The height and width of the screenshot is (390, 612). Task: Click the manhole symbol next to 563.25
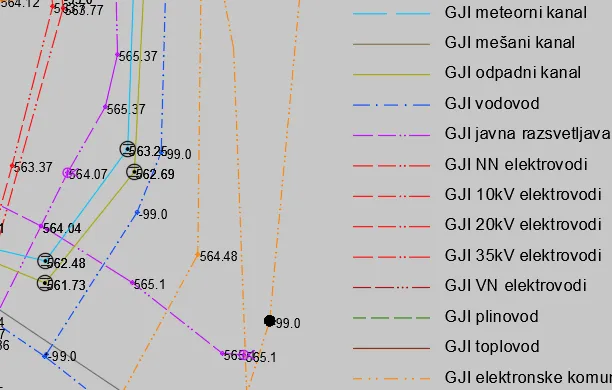click(x=127, y=149)
